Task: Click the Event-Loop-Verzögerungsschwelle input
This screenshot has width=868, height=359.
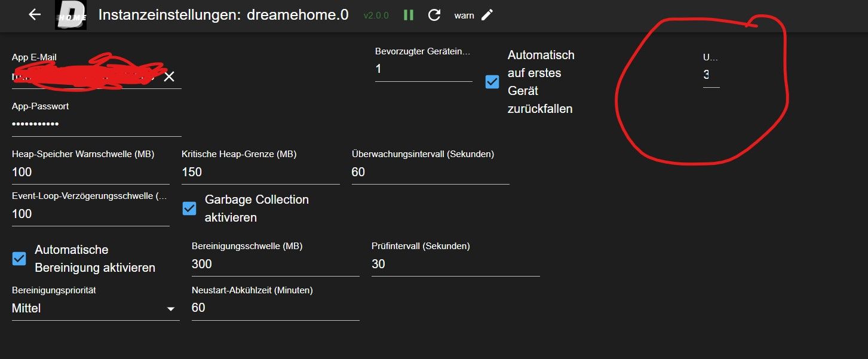Action: (x=90, y=214)
